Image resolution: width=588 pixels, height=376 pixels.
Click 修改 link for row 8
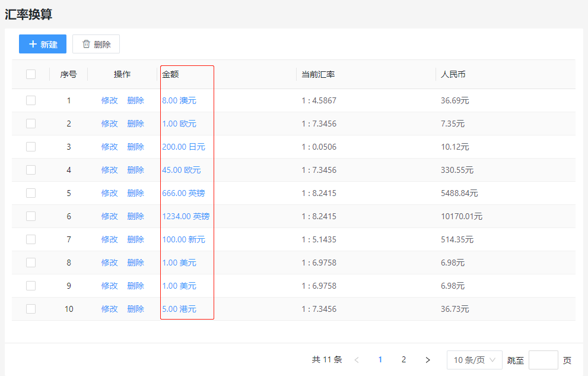pos(109,263)
